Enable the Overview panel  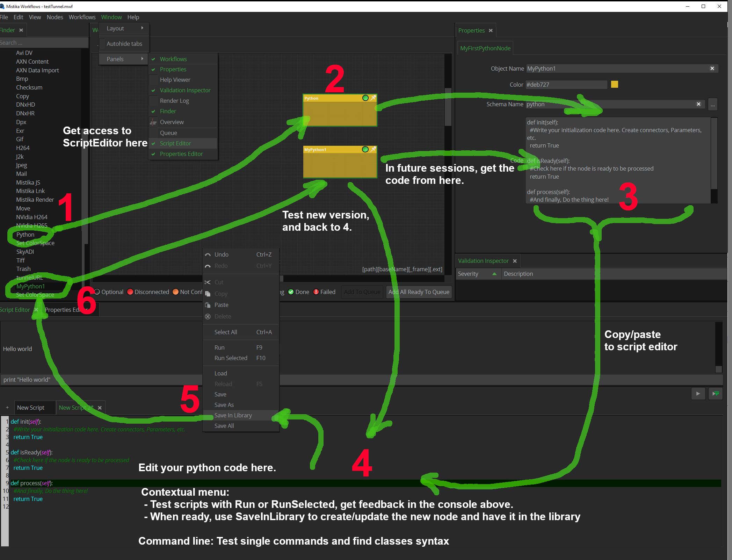(x=183, y=122)
